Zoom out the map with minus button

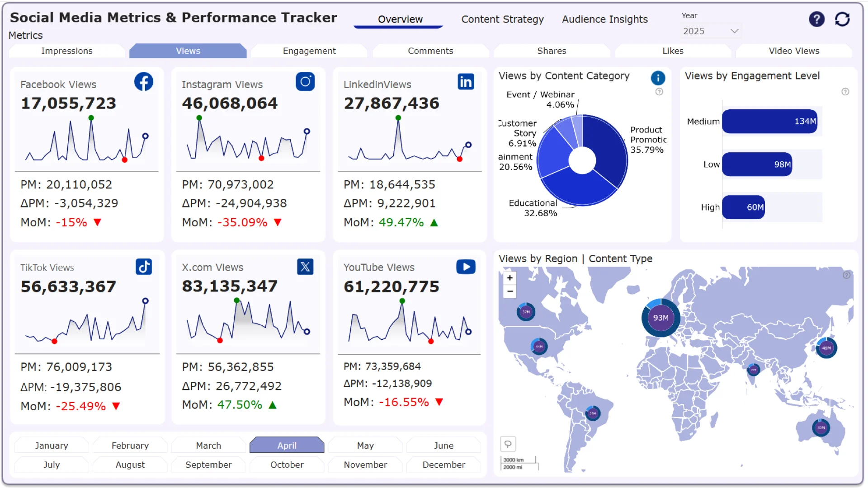(509, 291)
